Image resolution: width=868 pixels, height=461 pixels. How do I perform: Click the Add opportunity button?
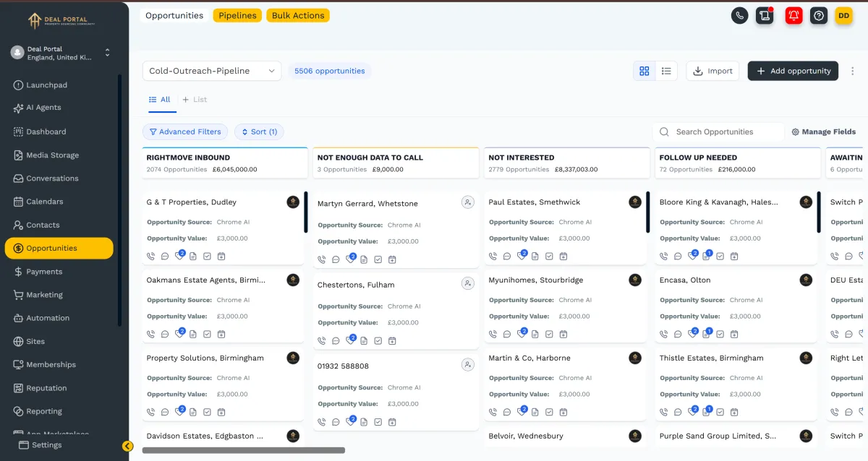[793, 71]
